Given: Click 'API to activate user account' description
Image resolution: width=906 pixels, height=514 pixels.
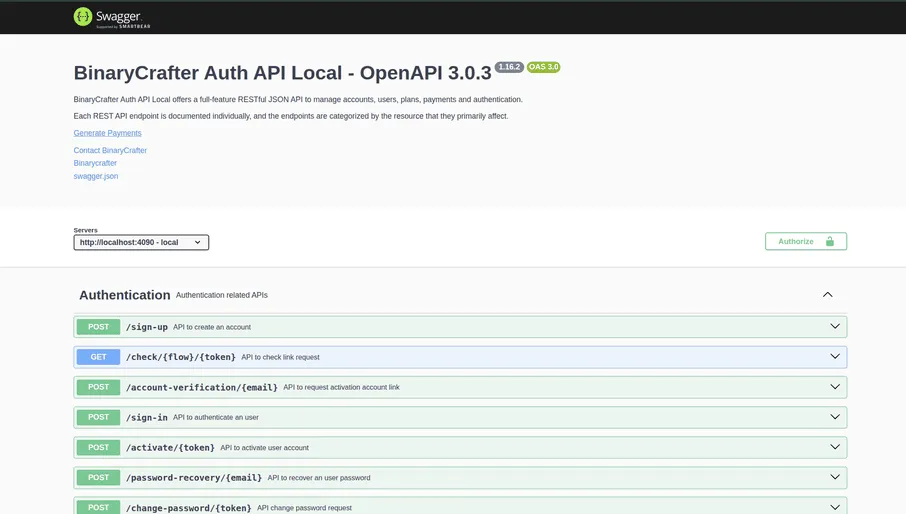Looking at the screenshot, I should (x=265, y=448).
